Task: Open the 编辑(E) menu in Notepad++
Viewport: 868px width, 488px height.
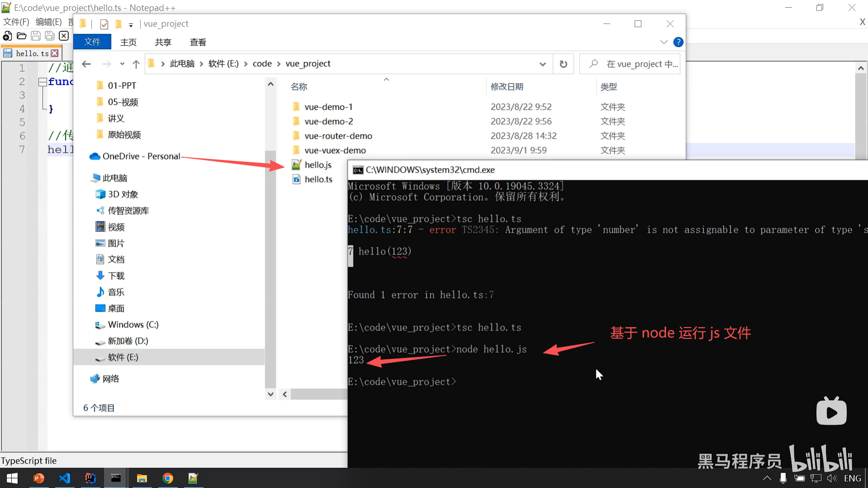Action: point(48,22)
